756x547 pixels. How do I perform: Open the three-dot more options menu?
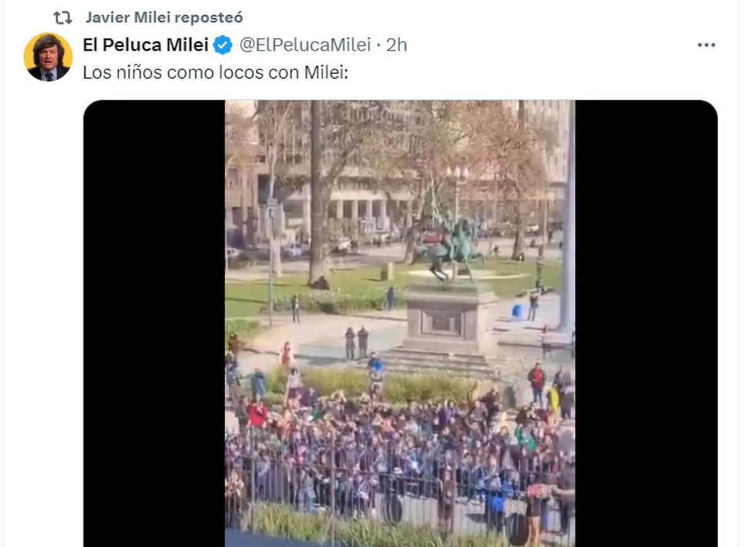tap(706, 45)
